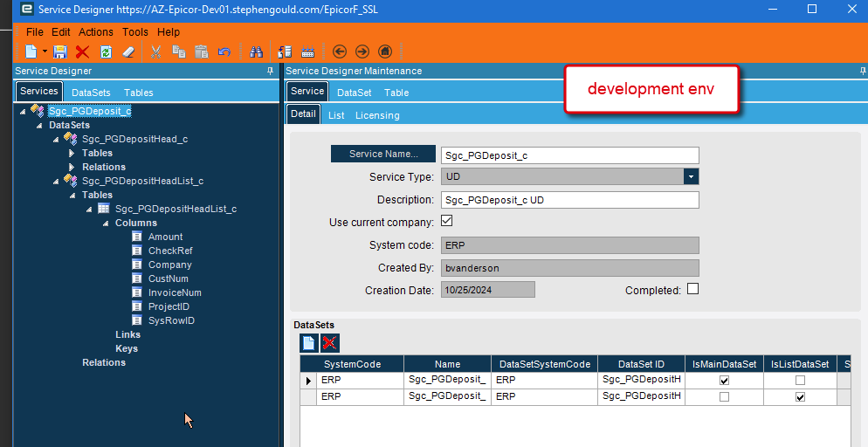The width and height of the screenshot is (868, 447).
Task: Open the Edit menu
Action: pos(61,32)
